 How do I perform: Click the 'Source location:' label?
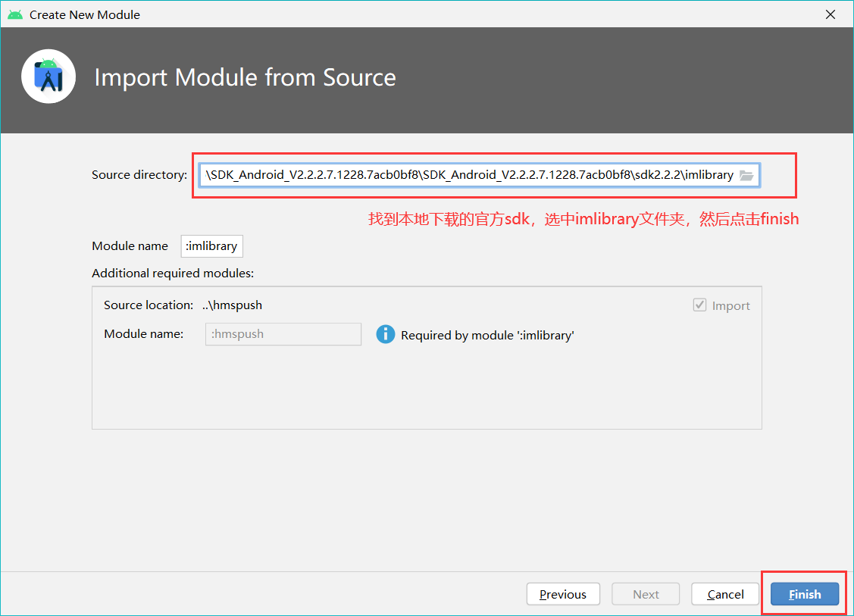149,305
